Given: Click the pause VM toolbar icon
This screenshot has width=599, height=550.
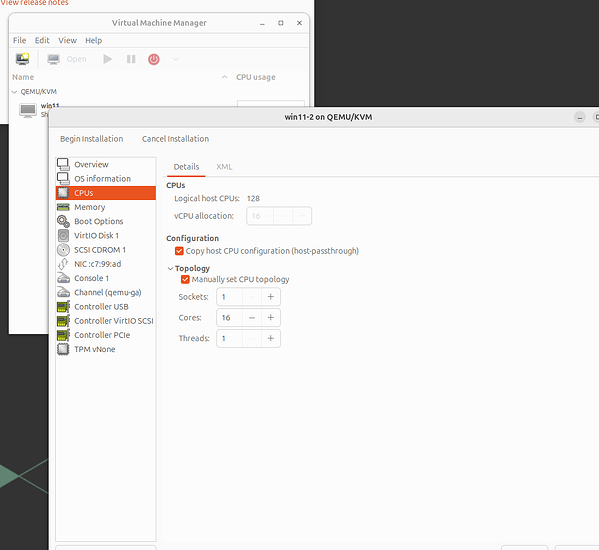Looking at the screenshot, I should (131, 59).
